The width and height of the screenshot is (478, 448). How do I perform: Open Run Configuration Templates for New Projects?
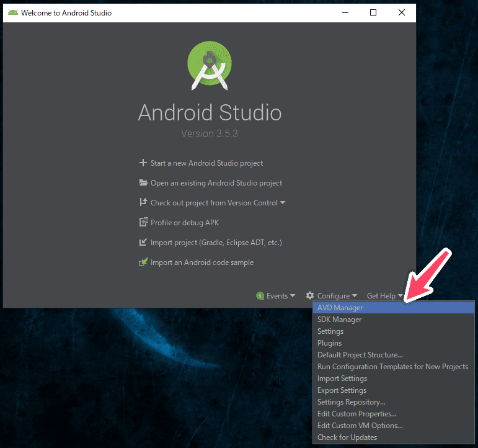pyautogui.click(x=394, y=367)
